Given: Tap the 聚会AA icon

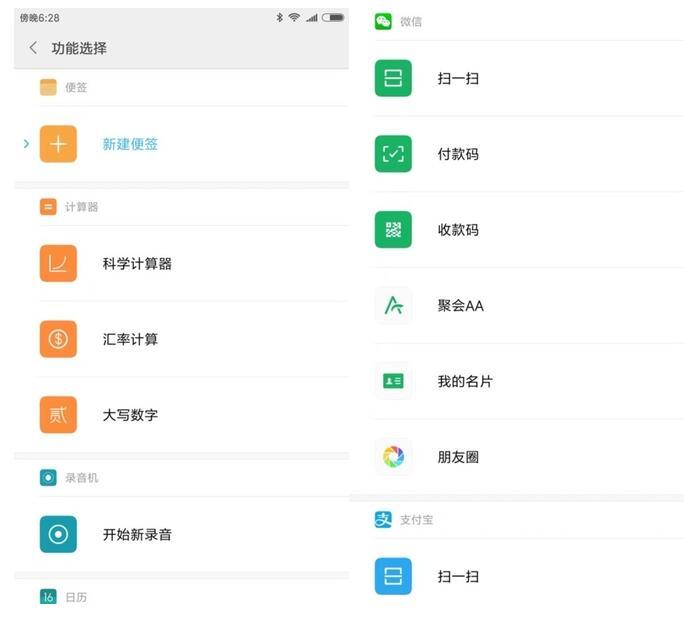Looking at the screenshot, I should (x=393, y=305).
